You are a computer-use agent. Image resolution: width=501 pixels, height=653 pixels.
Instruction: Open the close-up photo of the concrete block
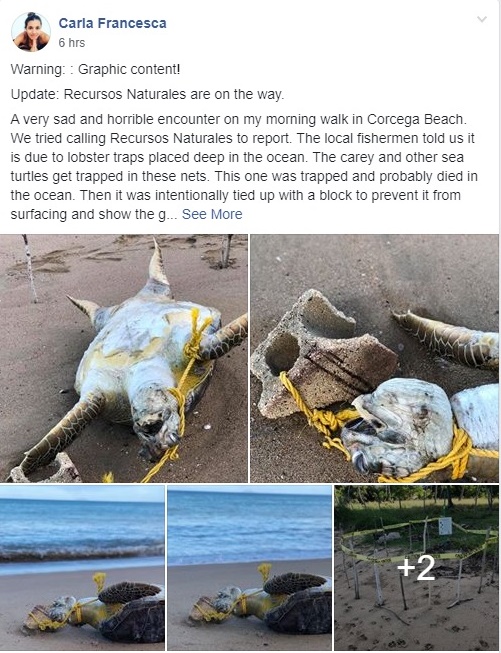374,358
